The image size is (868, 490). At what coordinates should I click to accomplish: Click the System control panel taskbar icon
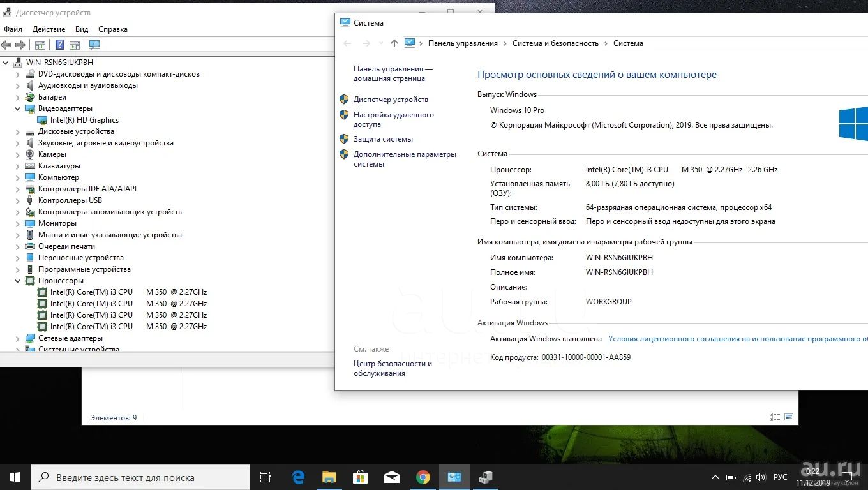tap(454, 477)
